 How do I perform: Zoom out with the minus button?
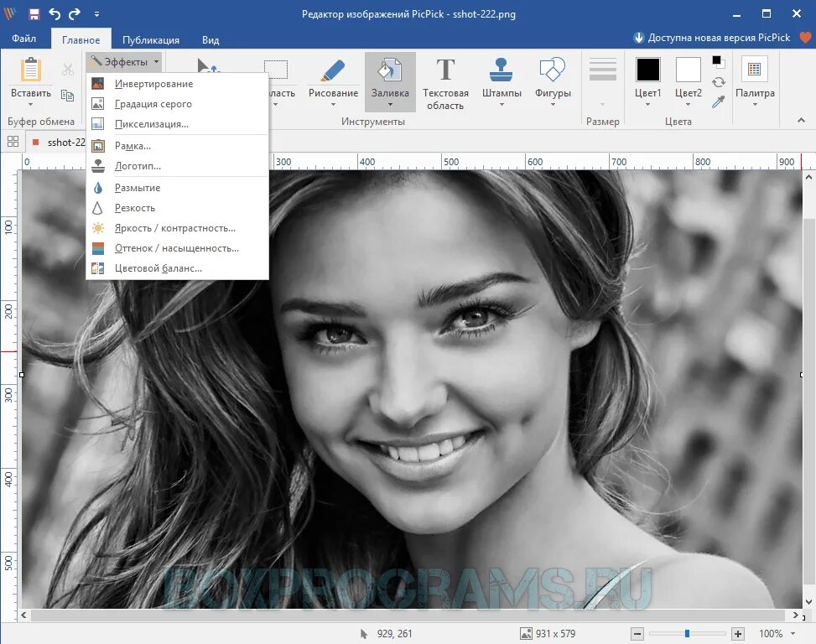[x=637, y=634]
